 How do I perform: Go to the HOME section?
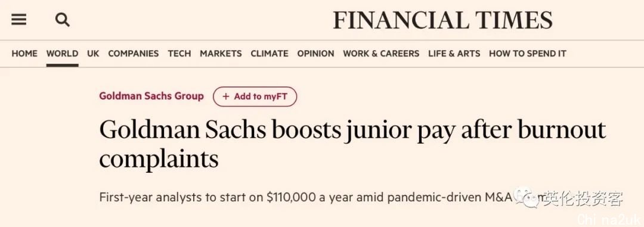click(x=24, y=54)
